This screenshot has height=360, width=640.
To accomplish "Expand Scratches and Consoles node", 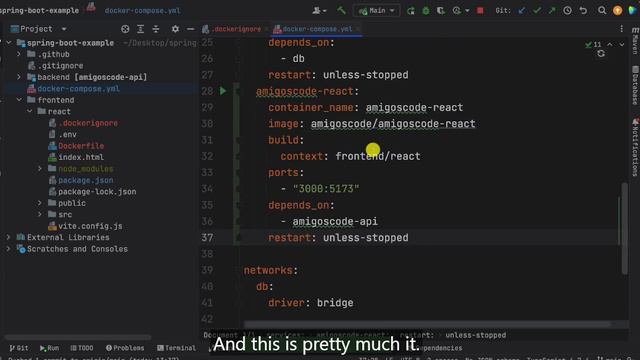I will click(8, 249).
